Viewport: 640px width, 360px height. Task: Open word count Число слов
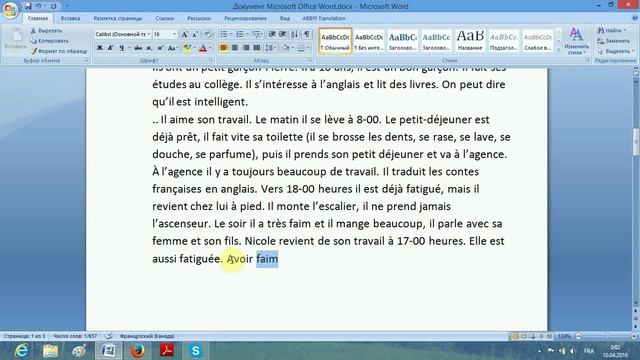(75, 336)
